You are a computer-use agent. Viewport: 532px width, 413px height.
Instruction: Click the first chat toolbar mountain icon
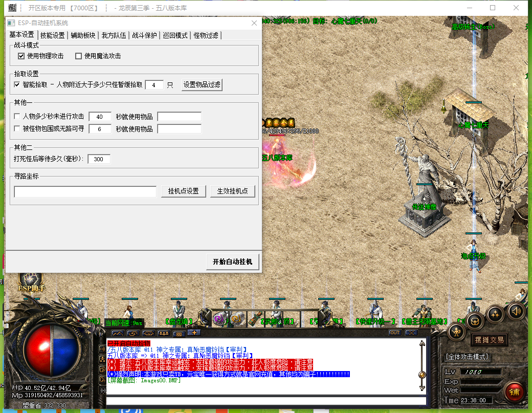tap(118, 333)
